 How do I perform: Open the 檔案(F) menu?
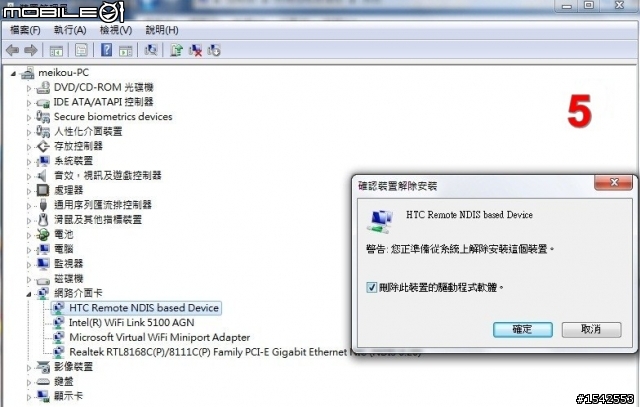point(25,30)
